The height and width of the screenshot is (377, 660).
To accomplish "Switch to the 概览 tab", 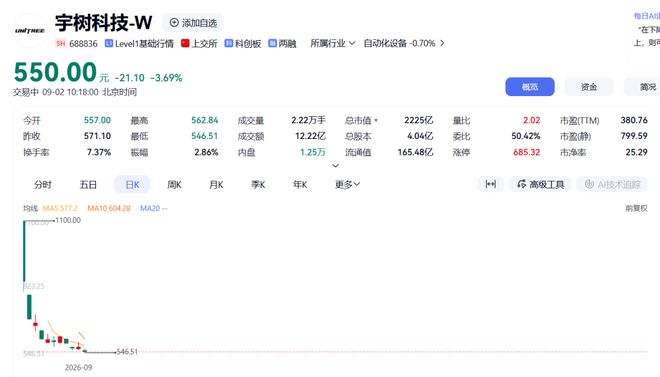I will click(530, 87).
